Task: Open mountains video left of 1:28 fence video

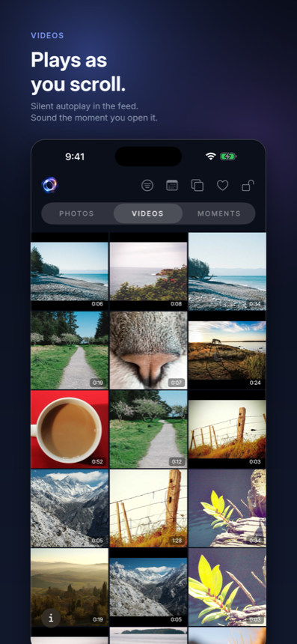Action: (70, 508)
